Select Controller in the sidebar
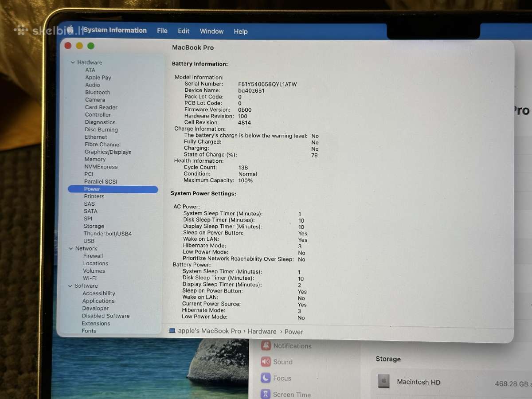 pyautogui.click(x=98, y=114)
